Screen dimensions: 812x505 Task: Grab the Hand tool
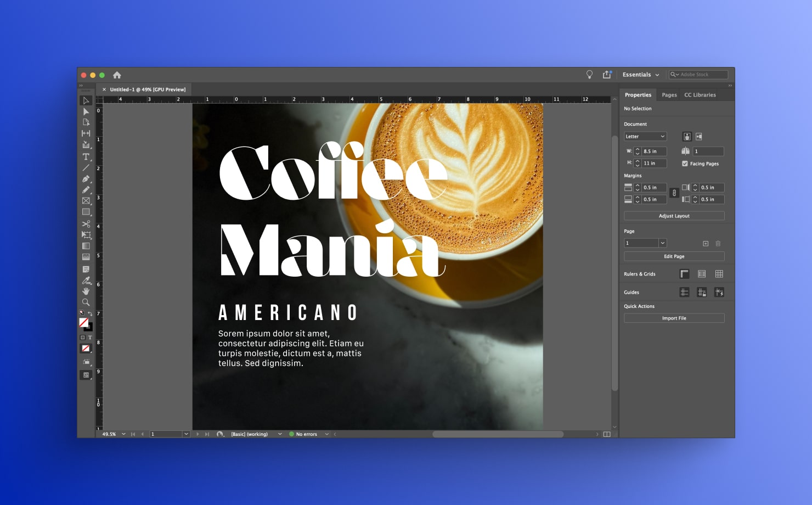click(86, 291)
